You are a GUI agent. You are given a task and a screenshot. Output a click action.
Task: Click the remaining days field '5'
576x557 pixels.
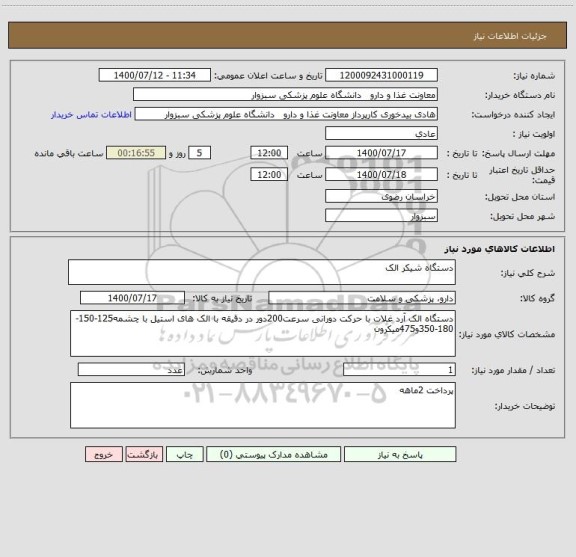(x=199, y=152)
